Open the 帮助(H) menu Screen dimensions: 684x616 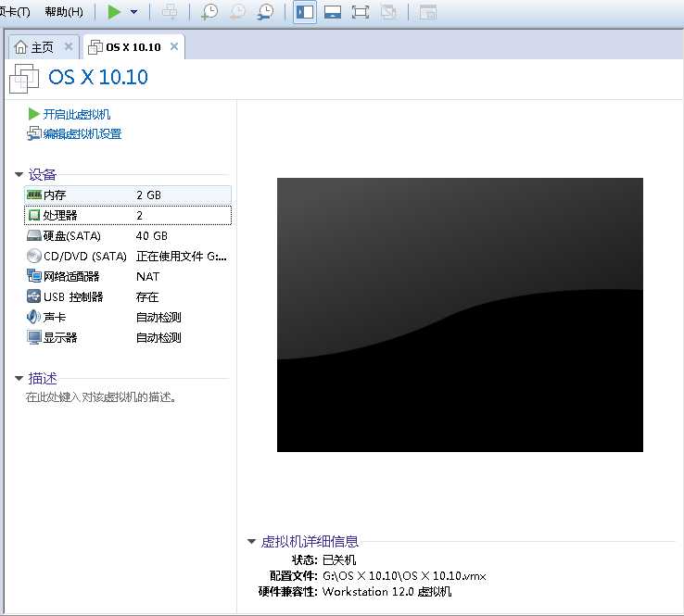pyautogui.click(x=64, y=12)
